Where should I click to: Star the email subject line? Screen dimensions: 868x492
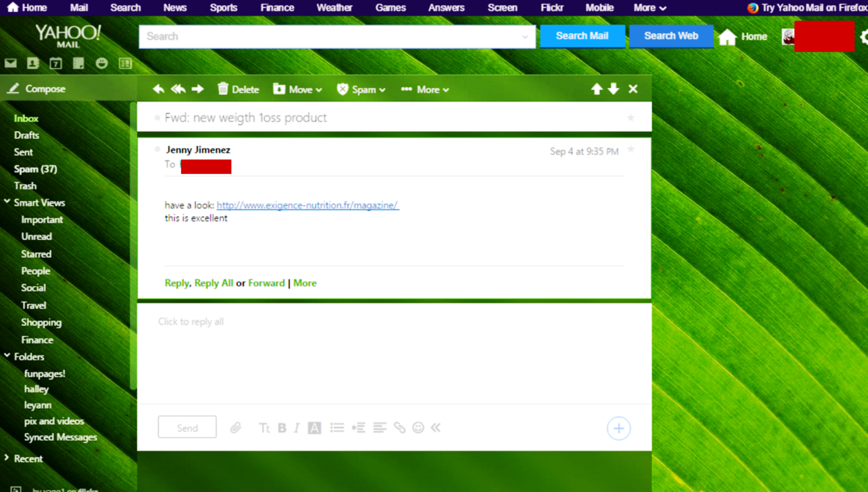coord(630,117)
